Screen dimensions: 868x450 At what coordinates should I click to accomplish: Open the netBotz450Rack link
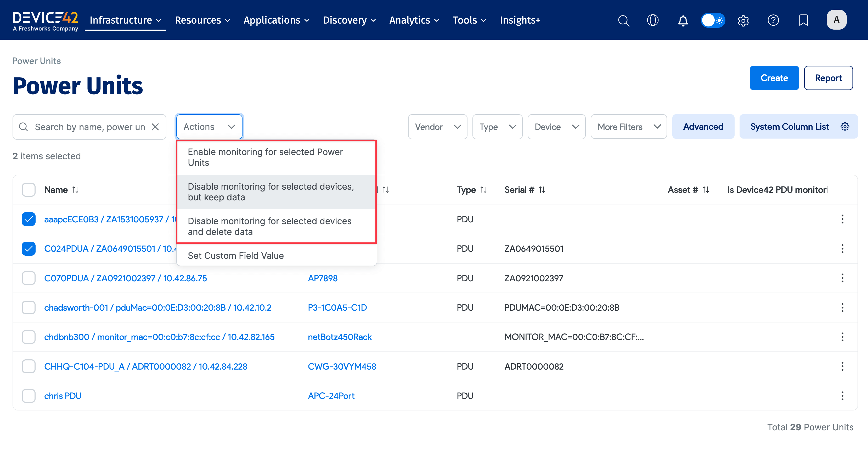pyautogui.click(x=339, y=337)
